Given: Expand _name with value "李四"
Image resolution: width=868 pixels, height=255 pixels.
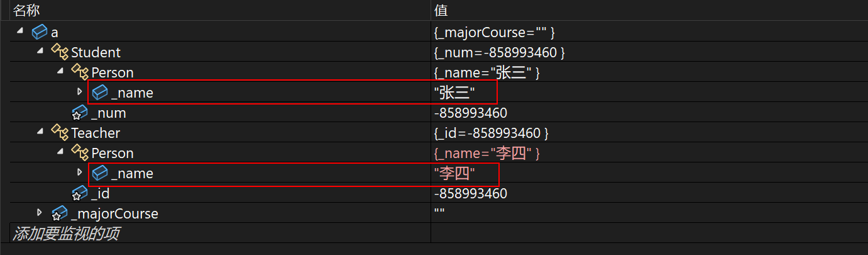Looking at the screenshot, I should 79,173.
